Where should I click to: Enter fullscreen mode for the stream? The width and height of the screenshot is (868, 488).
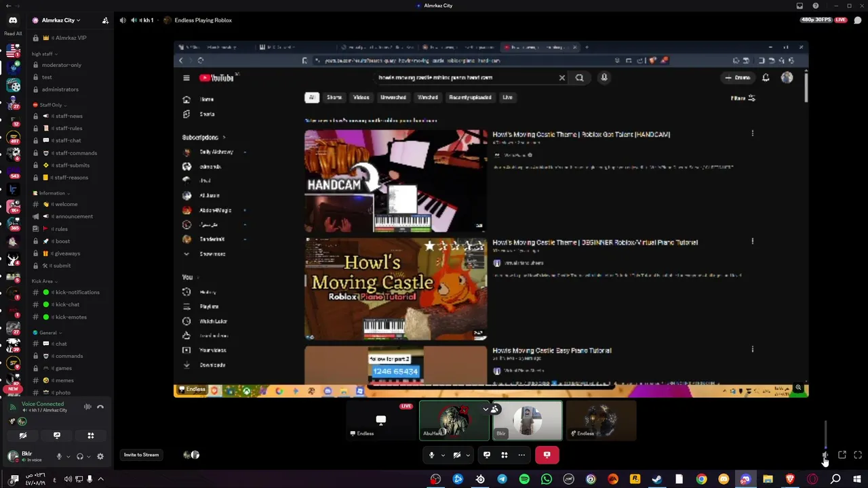(858, 455)
